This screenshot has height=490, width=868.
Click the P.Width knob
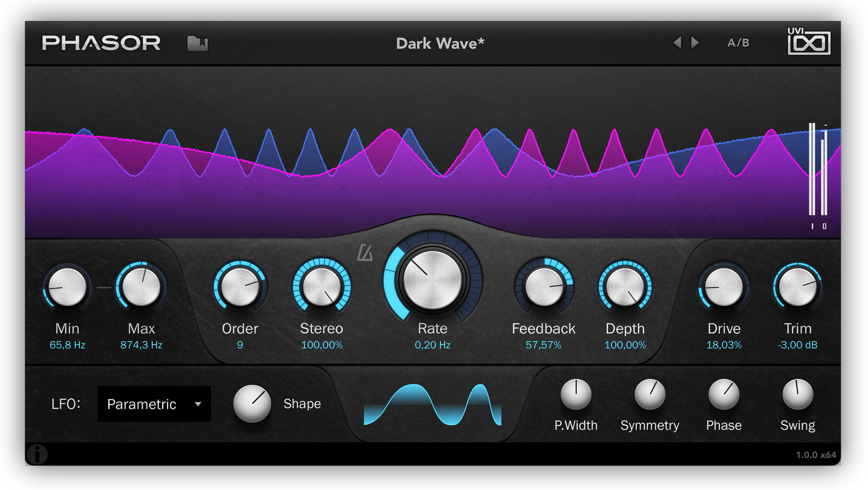click(x=576, y=394)
